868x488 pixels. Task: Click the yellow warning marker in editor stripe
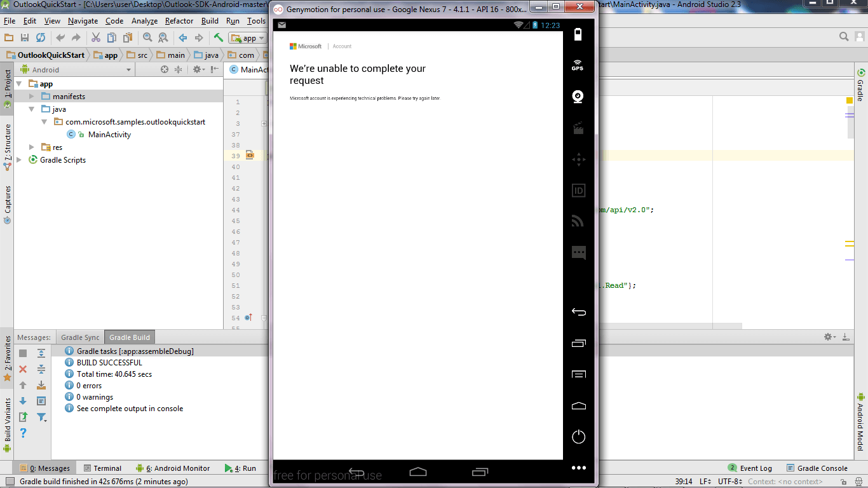[x=850, y=100]
